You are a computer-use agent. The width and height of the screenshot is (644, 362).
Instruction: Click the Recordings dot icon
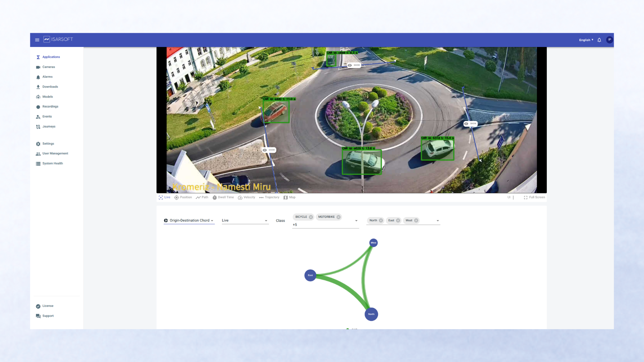38,107
